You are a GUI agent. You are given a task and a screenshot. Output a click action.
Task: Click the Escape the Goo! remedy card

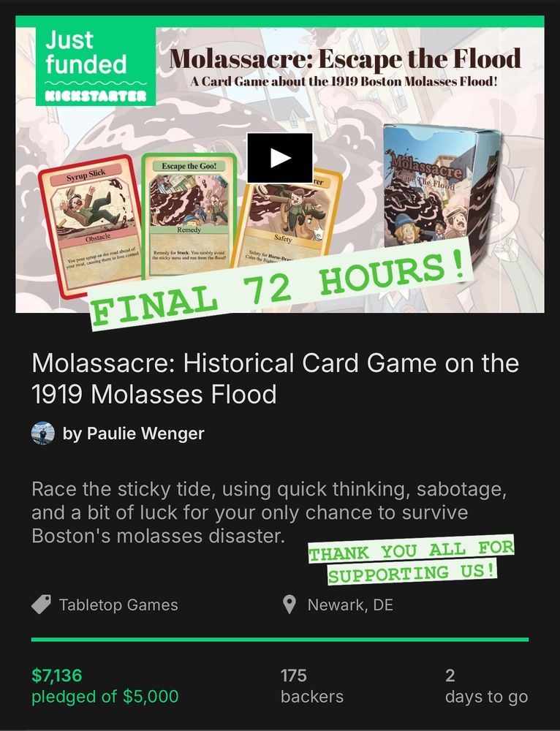189,214
